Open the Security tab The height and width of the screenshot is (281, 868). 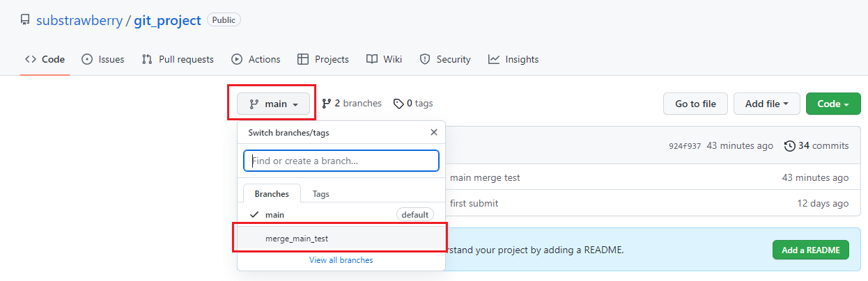[445, 59]
